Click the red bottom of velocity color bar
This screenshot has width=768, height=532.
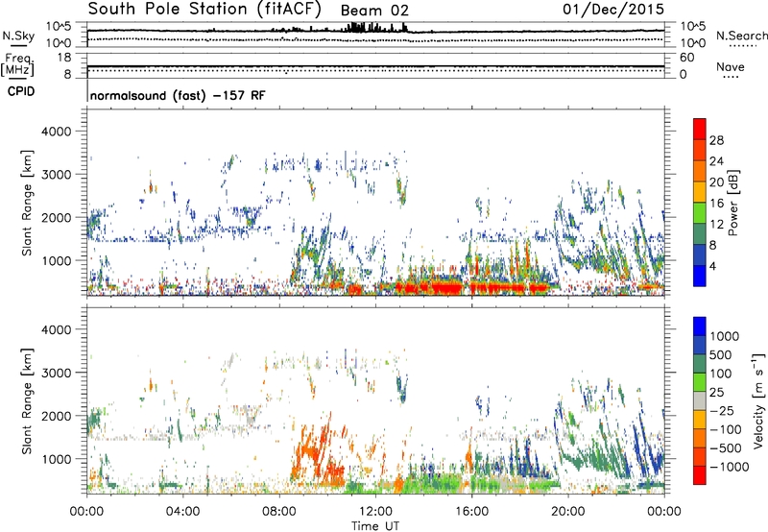coord(700,475)
